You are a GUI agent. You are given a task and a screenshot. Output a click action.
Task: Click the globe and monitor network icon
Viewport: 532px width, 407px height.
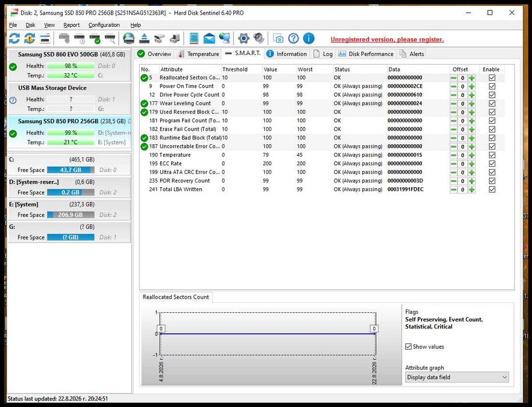point(224,38)
